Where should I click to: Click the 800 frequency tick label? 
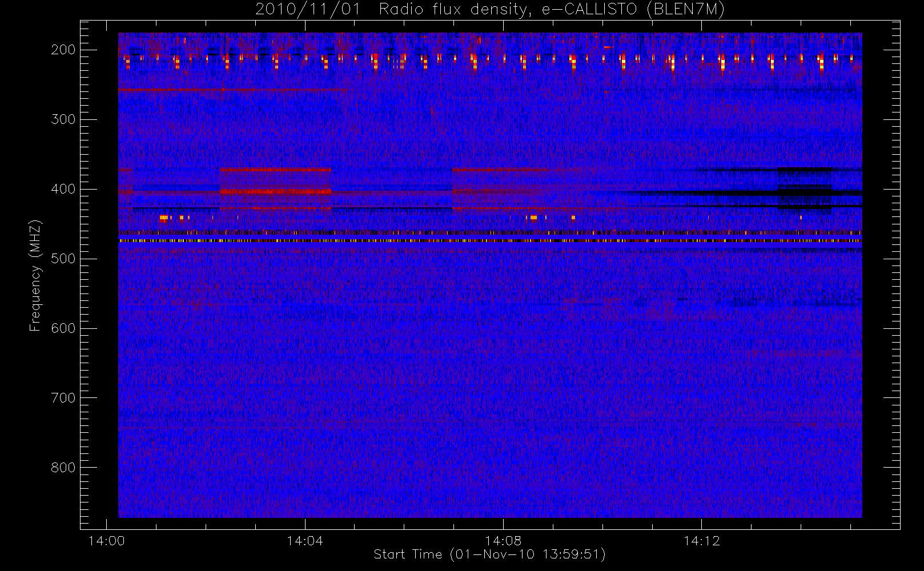tap(63, 468)
